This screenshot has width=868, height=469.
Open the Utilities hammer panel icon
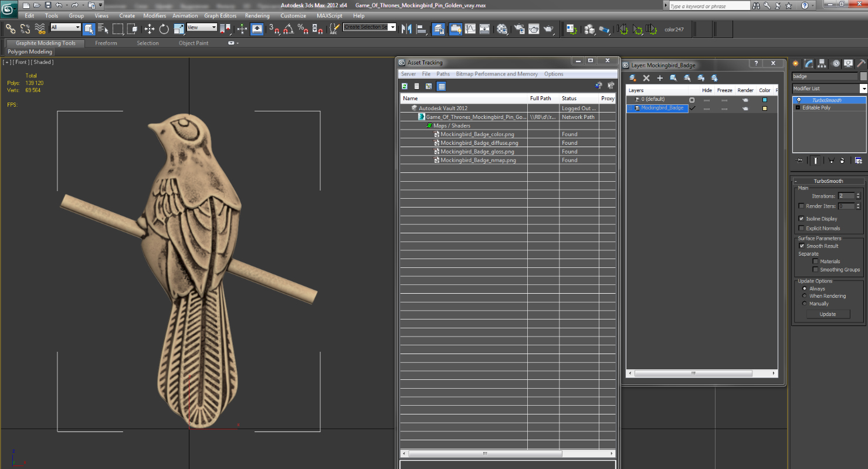coord(861,63)
